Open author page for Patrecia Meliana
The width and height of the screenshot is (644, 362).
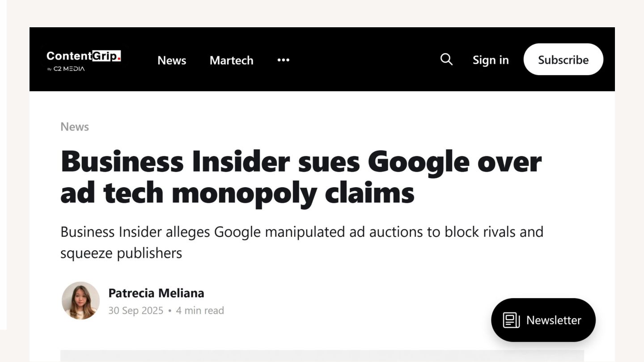point(156,293)
